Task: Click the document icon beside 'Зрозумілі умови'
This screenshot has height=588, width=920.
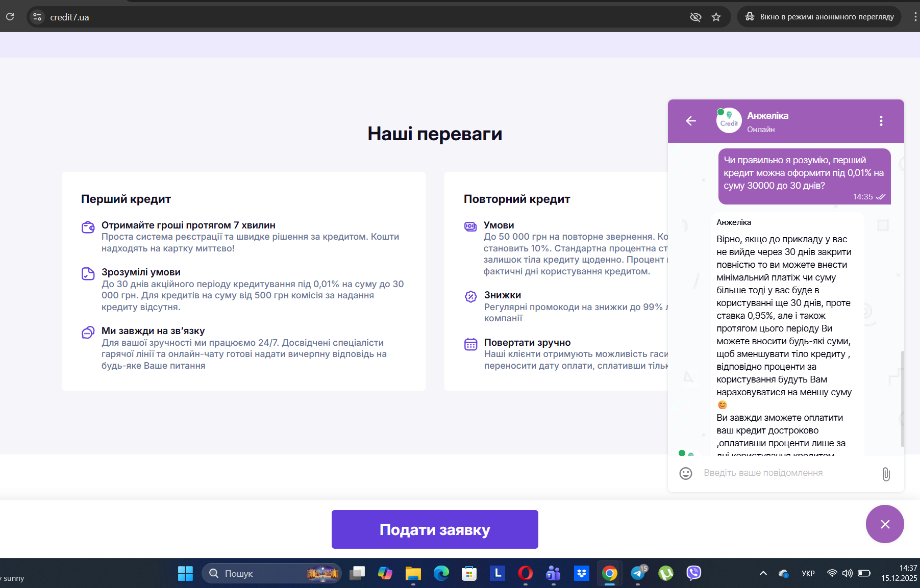Action: (88, 274)
